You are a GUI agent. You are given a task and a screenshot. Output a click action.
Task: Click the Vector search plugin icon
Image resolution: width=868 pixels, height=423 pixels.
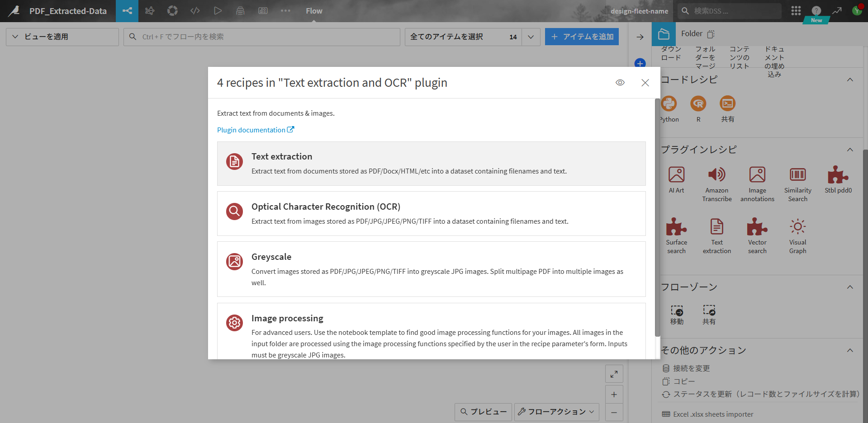click(757, 227)
